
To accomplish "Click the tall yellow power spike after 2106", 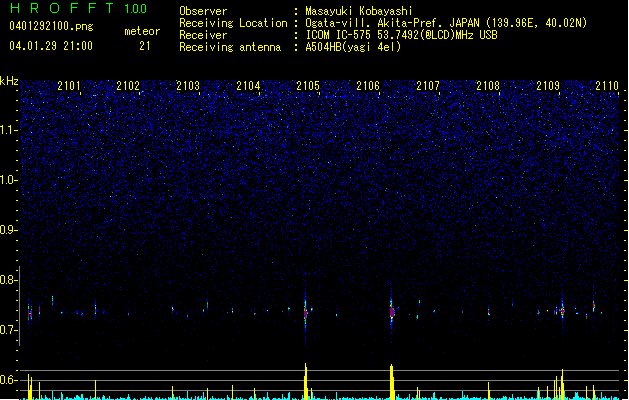I will click(392, 382).
